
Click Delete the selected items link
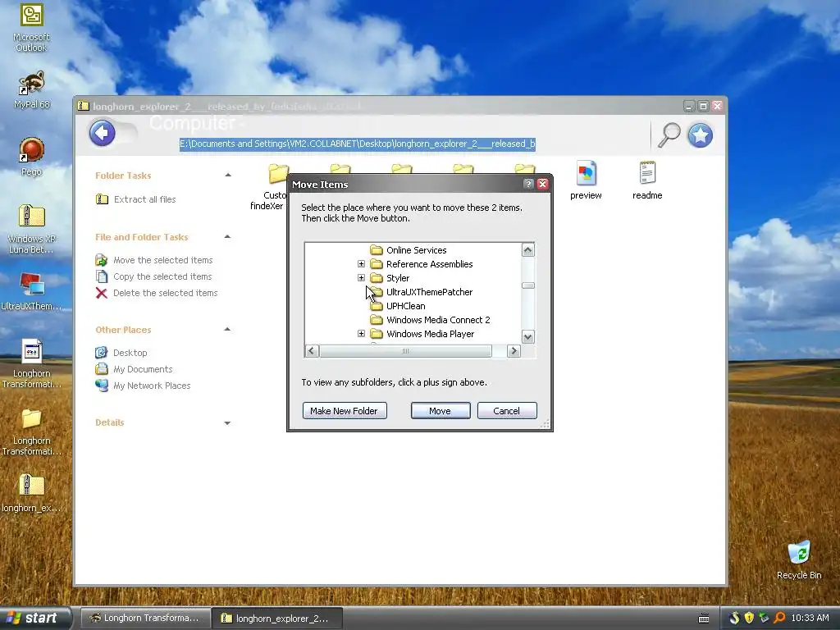pos(165,293)
